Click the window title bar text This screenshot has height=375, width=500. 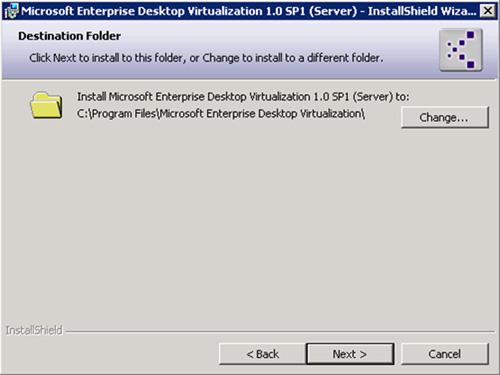249,11
